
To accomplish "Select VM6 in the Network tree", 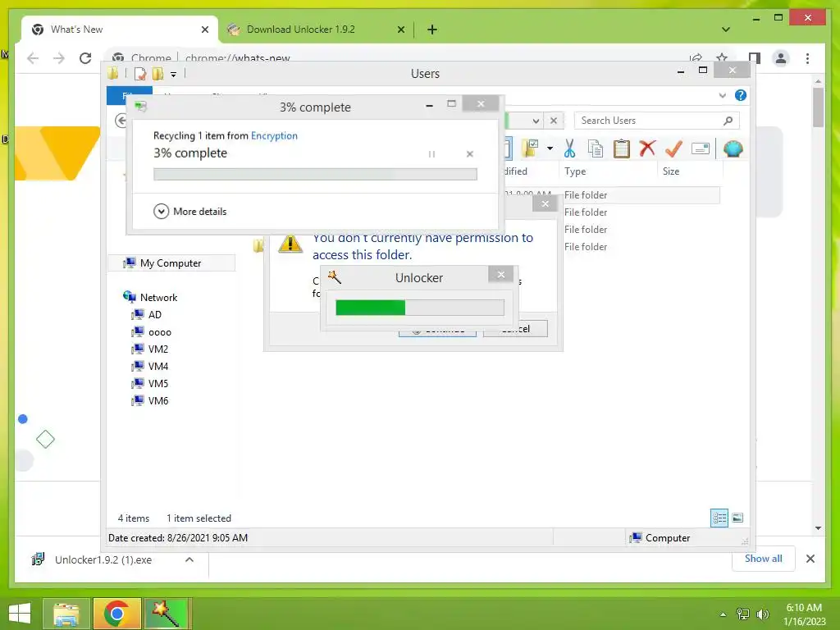I will 151,400.
